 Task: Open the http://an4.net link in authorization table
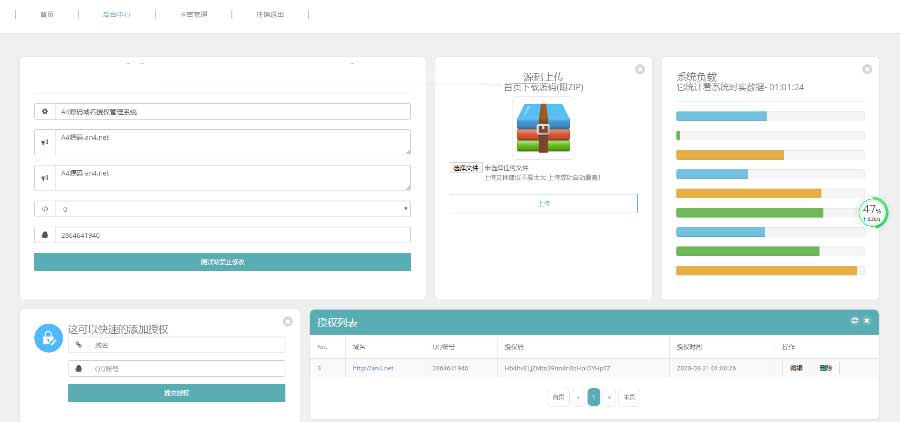tap(372, 368)
